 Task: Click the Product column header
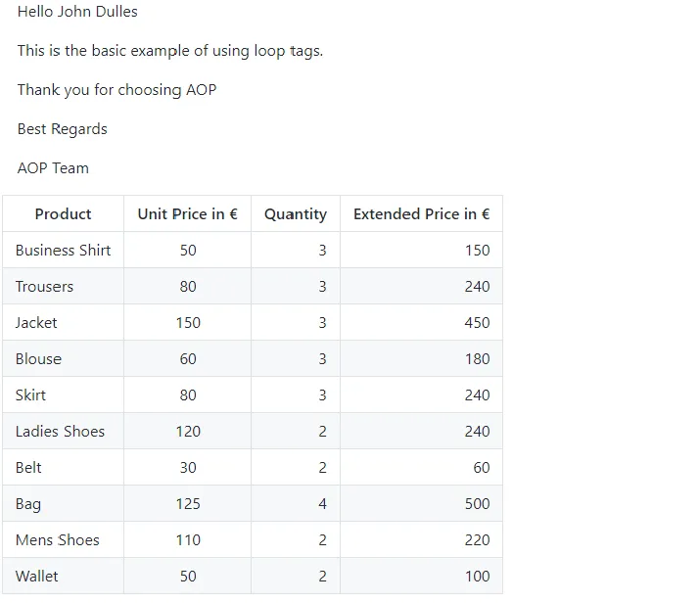point(63,213)
